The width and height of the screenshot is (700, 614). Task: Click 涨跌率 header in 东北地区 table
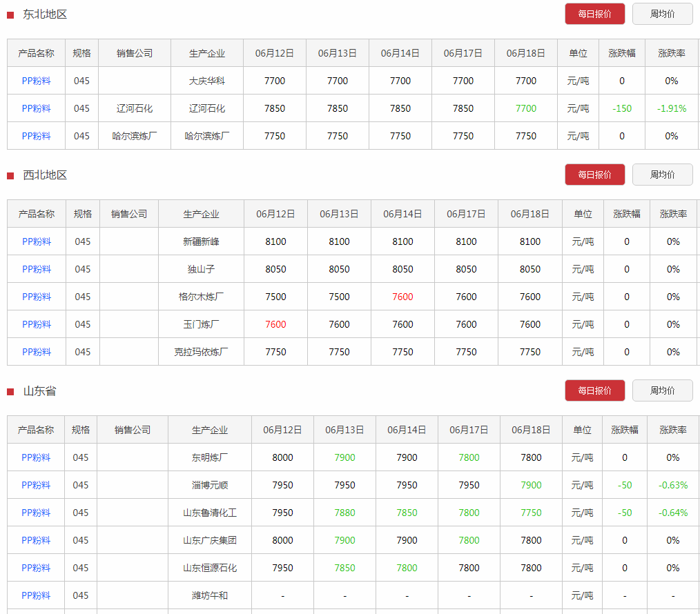672,53
